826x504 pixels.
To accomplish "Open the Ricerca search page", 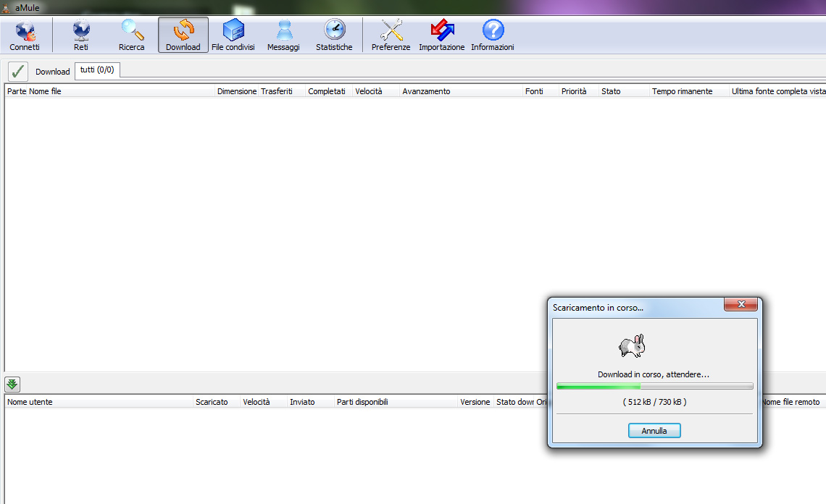I will (x=132, y=35).
